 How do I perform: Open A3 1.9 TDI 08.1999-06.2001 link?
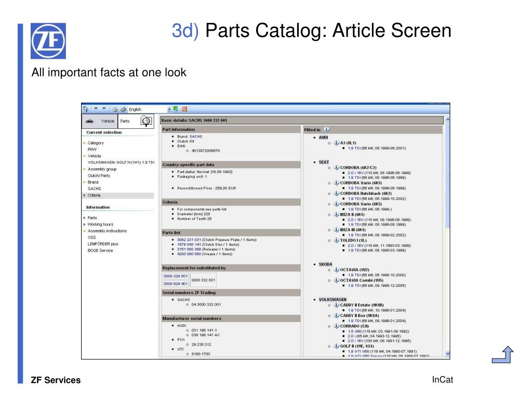point(377,148)
